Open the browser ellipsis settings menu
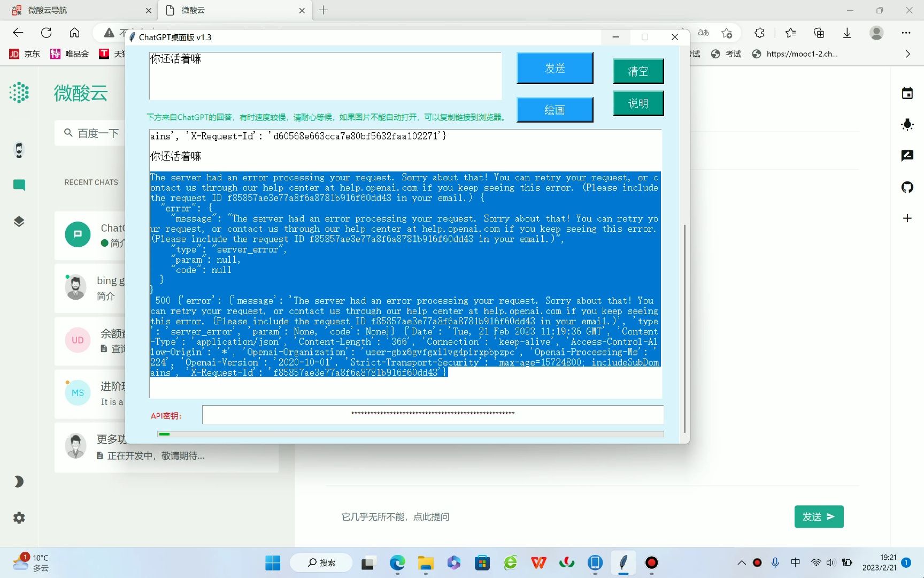This screenshot has height=578, width=924. [906, 33]
